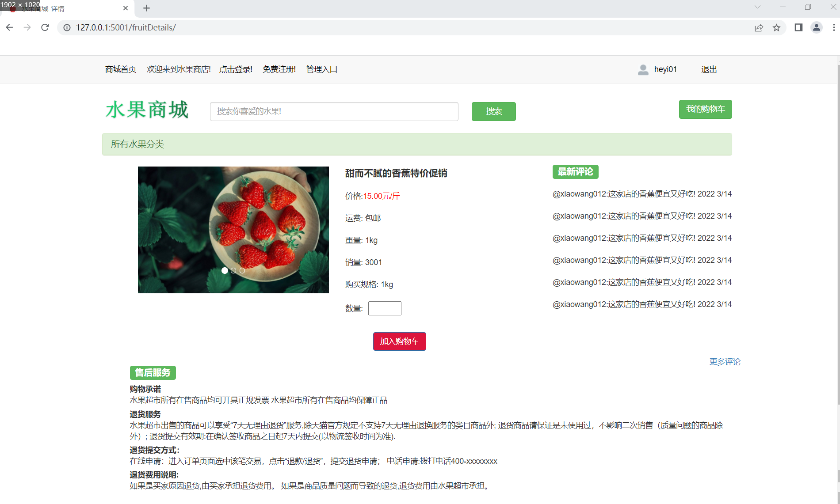Click the 欢迎来到水果商店! text

pos(179,69)
